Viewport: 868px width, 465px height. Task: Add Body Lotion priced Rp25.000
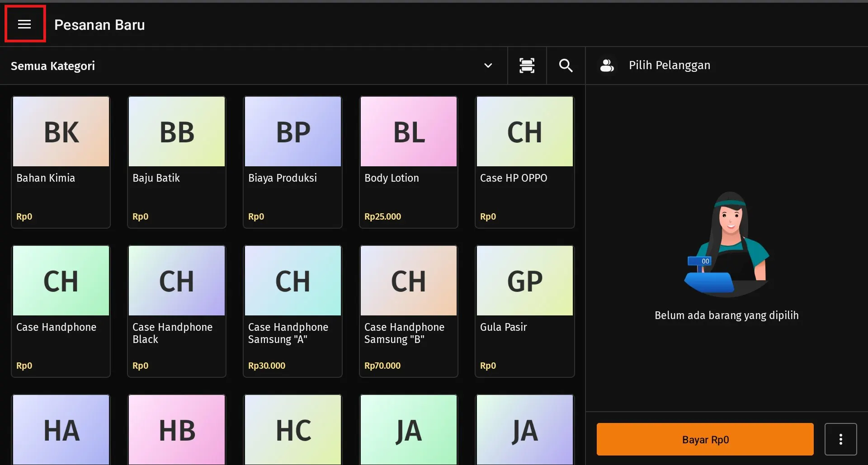coord(408,162)
